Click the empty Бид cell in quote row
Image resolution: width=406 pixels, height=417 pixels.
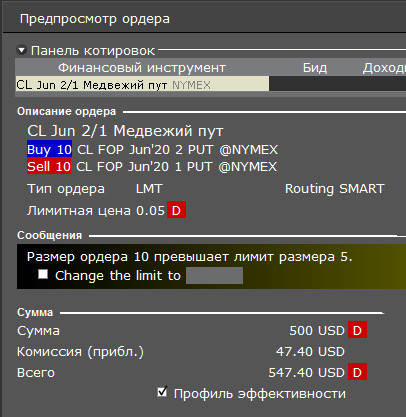(315, 84)
